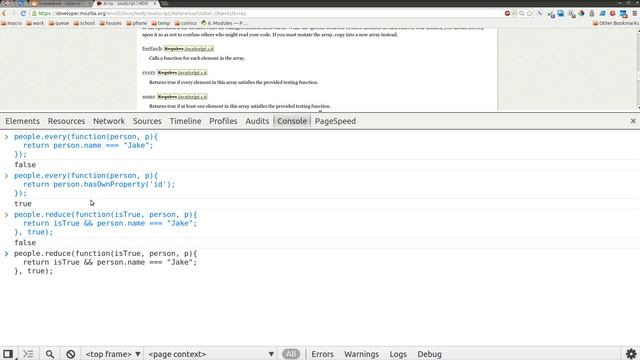Open the work bookmarks folder
Image resolution: width=640 pixels, height=360 pixels.
coord(35,23)
